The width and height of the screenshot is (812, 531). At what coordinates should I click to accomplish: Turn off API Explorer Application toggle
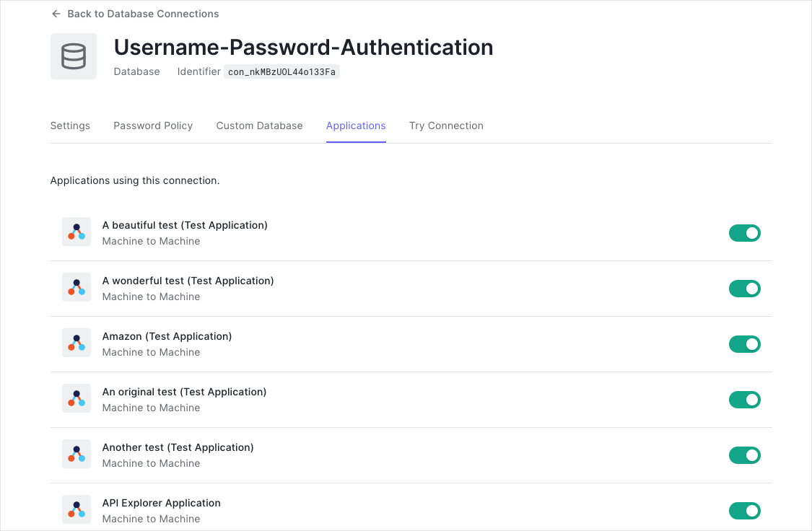[x=745, y=511]
